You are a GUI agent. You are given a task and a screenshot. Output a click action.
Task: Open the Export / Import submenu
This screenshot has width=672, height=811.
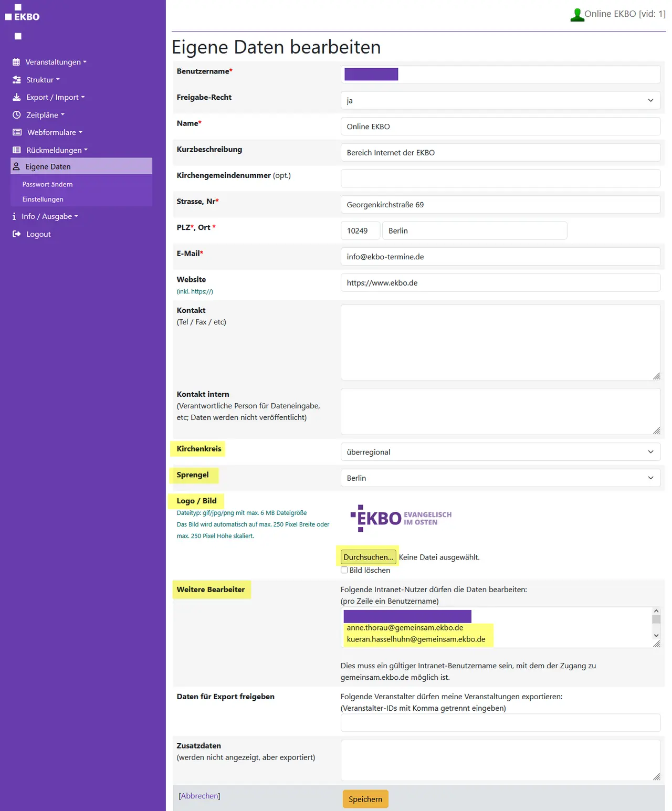pos(56,97)
